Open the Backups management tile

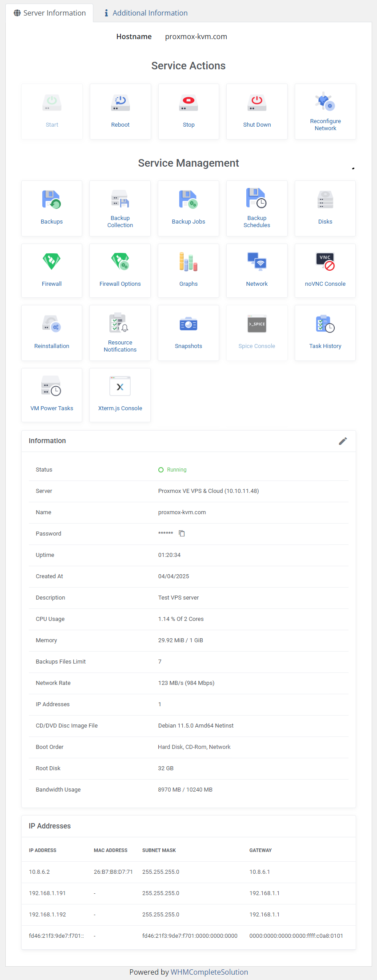(x=52, y=208)
